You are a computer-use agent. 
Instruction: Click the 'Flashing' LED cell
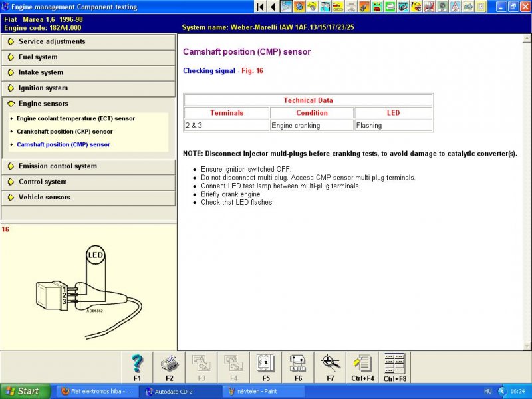(x=394, y=126)
